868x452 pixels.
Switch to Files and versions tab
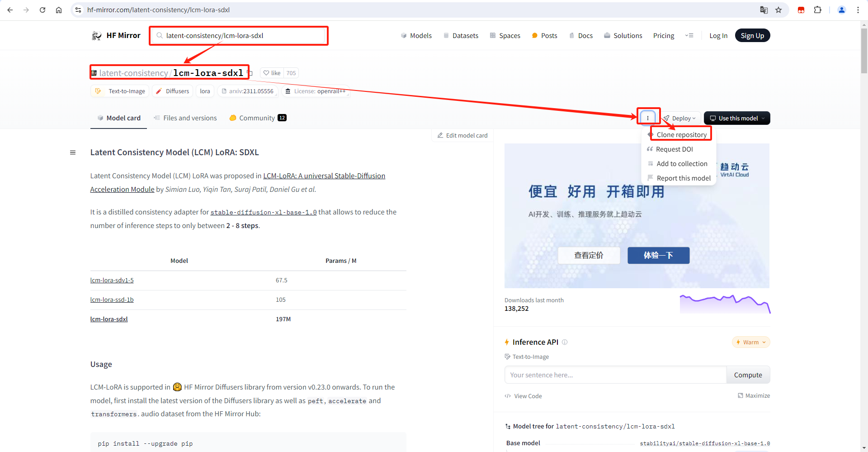pos(185,118)
